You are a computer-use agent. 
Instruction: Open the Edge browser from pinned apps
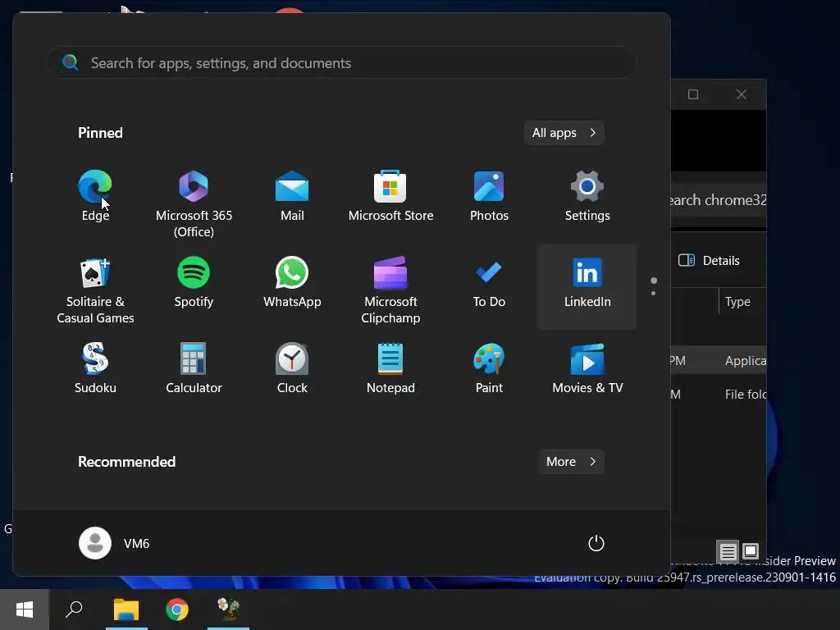point(95,196)
